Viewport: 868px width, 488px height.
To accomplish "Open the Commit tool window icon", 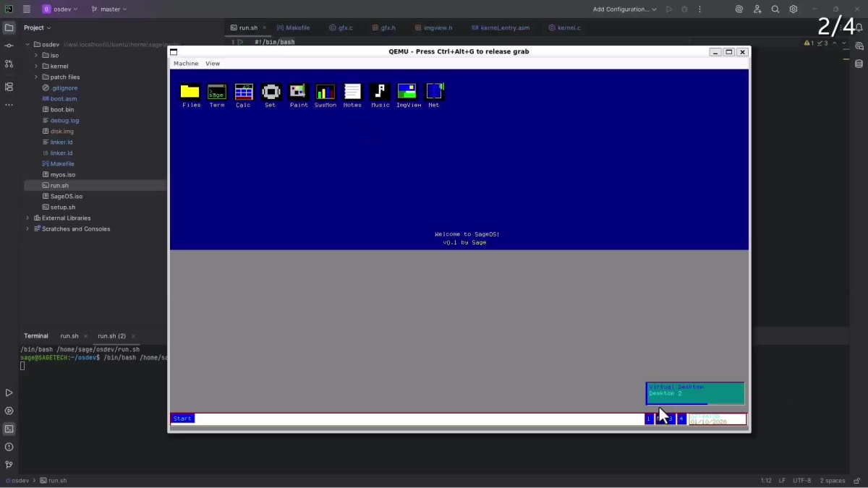I will point(9,46).
